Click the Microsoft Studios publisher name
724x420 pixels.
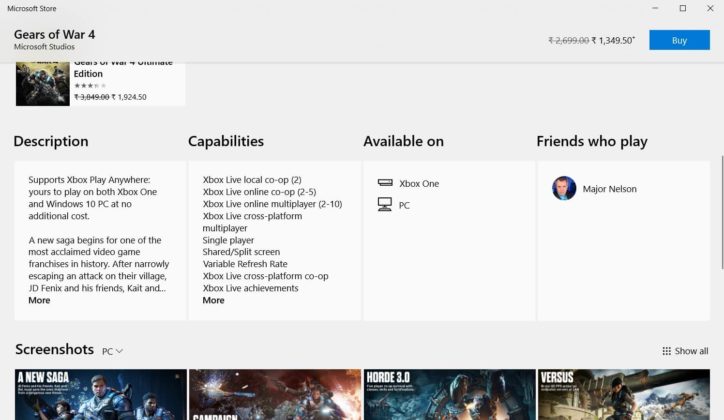point(44,47)
